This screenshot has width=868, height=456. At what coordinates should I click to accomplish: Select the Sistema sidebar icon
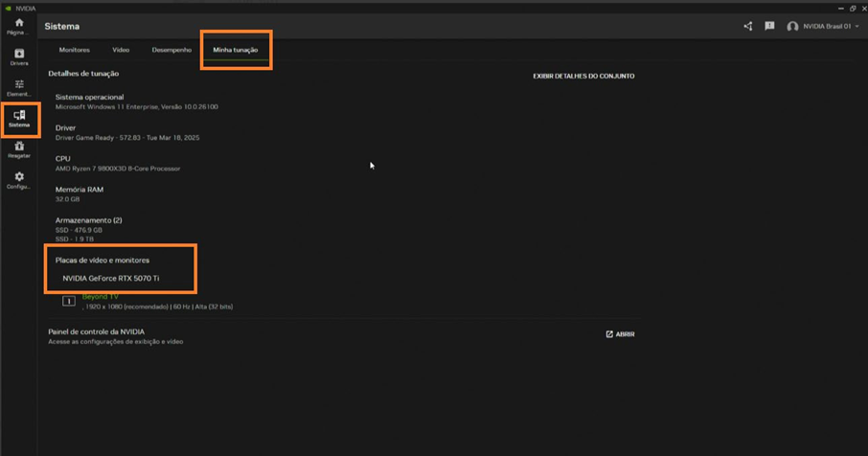(x=19, y=118)
